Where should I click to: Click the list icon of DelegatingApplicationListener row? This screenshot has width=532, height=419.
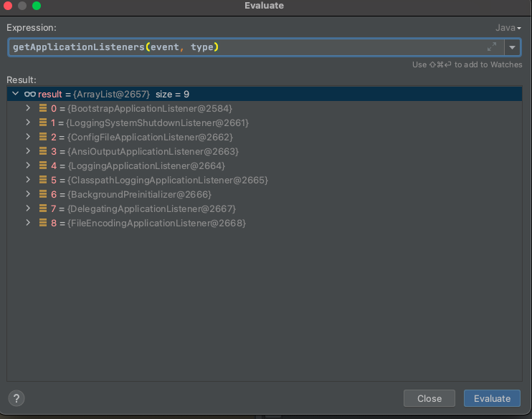(x=43, y=208)
